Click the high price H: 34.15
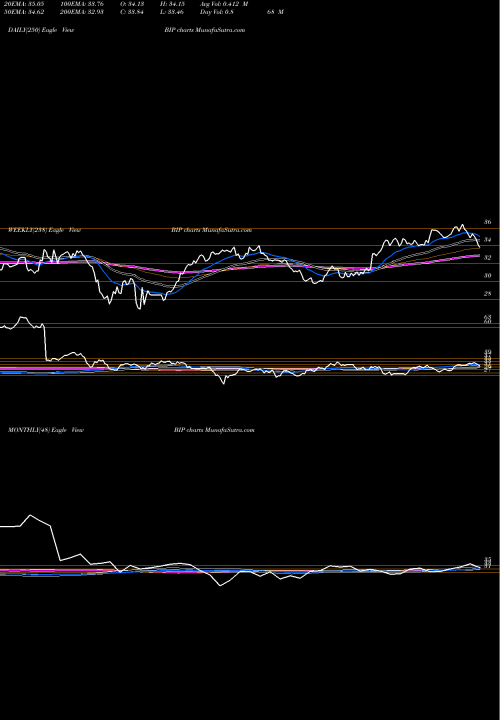 coord(173,4)
